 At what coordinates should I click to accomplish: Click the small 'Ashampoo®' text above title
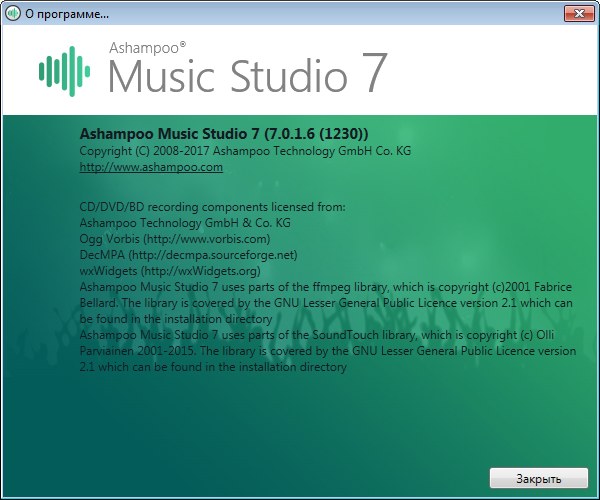(x=142, y=48)
